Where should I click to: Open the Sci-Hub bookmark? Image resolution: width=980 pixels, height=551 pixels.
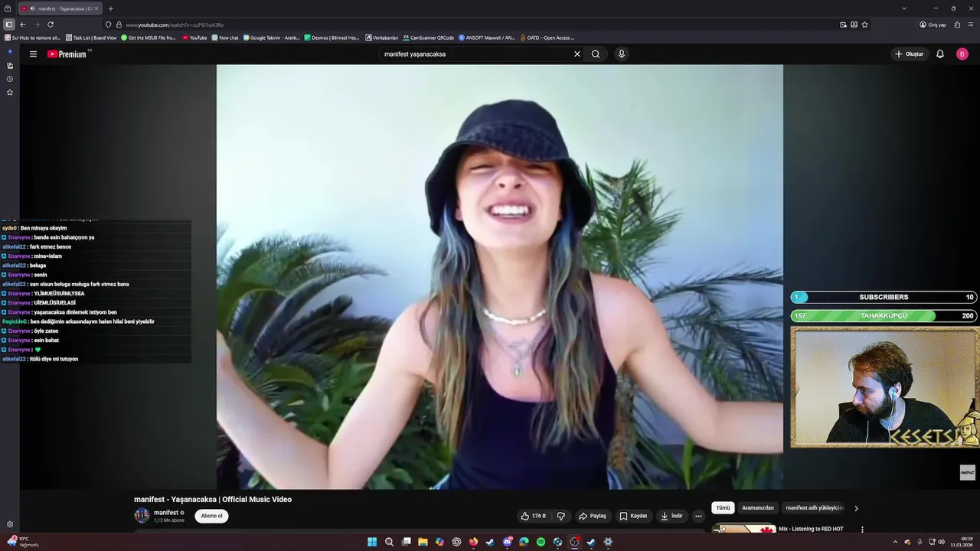(x=32, y=37)
